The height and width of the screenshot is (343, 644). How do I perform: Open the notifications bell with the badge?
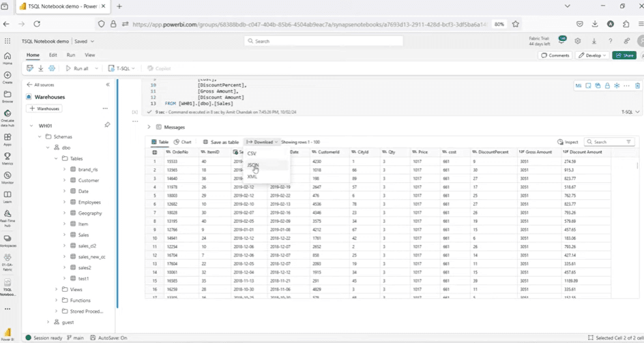pyautogui.click(x=561, y=40)
